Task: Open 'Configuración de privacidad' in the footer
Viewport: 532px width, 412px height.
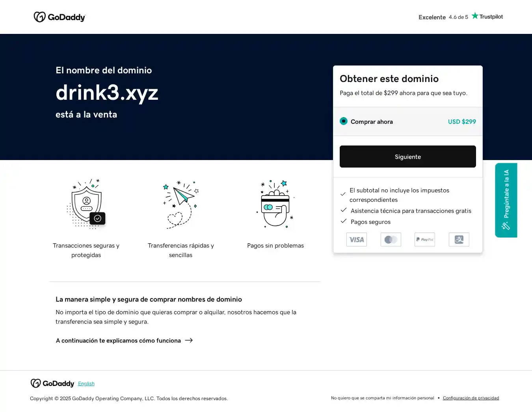Action: point(471,398)
